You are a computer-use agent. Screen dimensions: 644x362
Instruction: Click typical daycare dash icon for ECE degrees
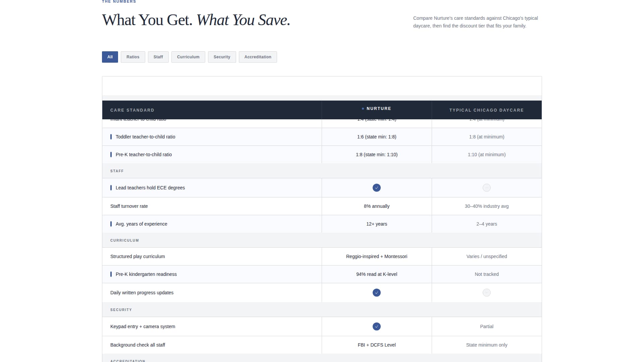487,188
